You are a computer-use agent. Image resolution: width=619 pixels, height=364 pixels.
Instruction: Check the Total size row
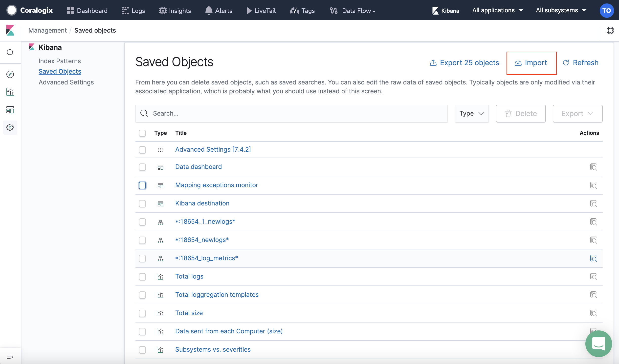point(142,313)
